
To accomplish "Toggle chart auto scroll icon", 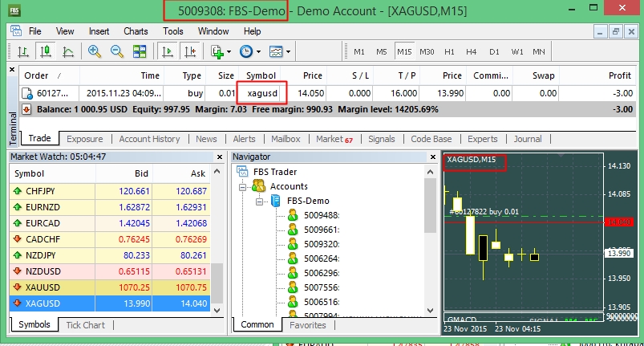I will pyautogui.click(x=168, y=51).
